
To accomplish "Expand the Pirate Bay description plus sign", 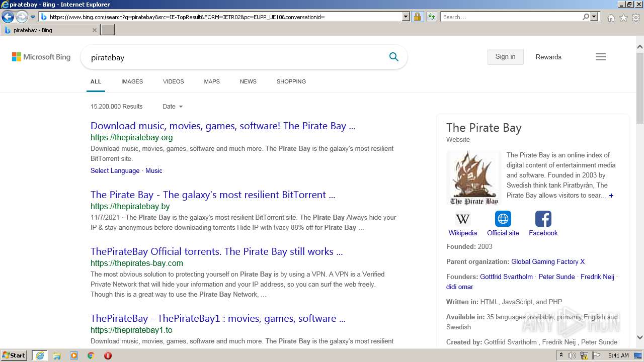I will 611,196.
